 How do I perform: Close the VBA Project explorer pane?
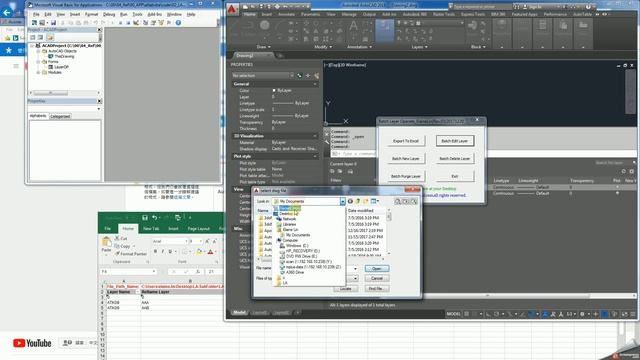[99, 30]
